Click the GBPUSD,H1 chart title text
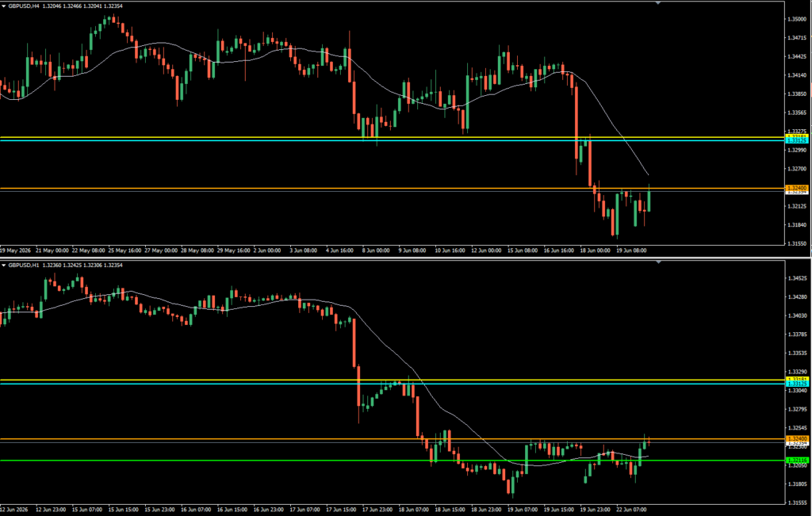Image resolution: width=812 pixels, height=516 pixels. 24,265
